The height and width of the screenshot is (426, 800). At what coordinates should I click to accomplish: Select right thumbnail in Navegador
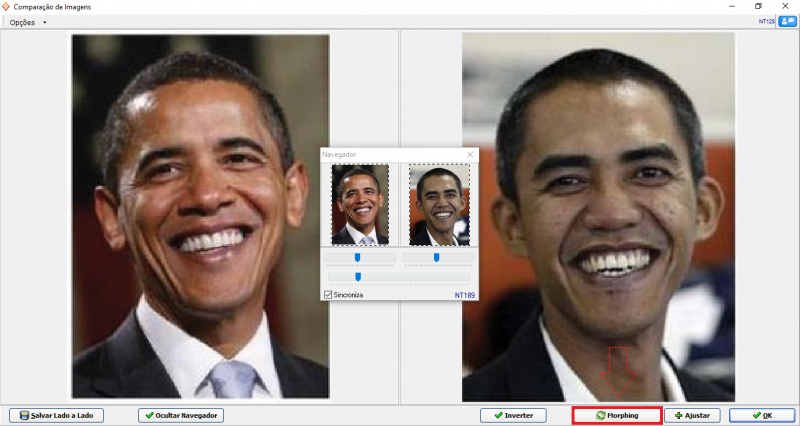pyautogui.click(x=438, y=205)
